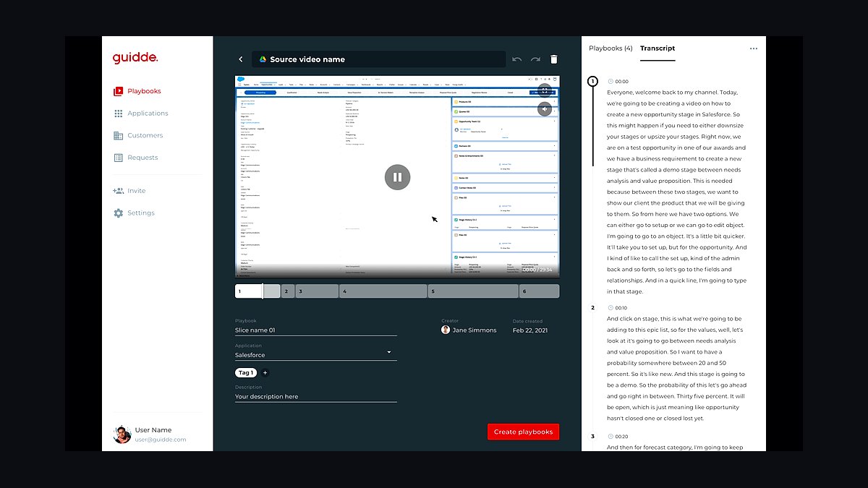868x488 pixels.
Task: Open Applications in the sidebar
Action: coord(141,114)
